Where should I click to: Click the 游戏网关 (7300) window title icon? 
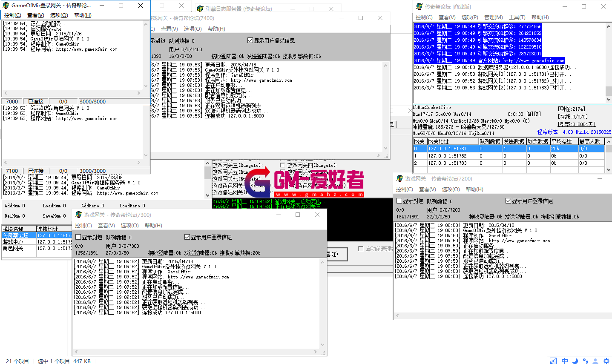78,215
